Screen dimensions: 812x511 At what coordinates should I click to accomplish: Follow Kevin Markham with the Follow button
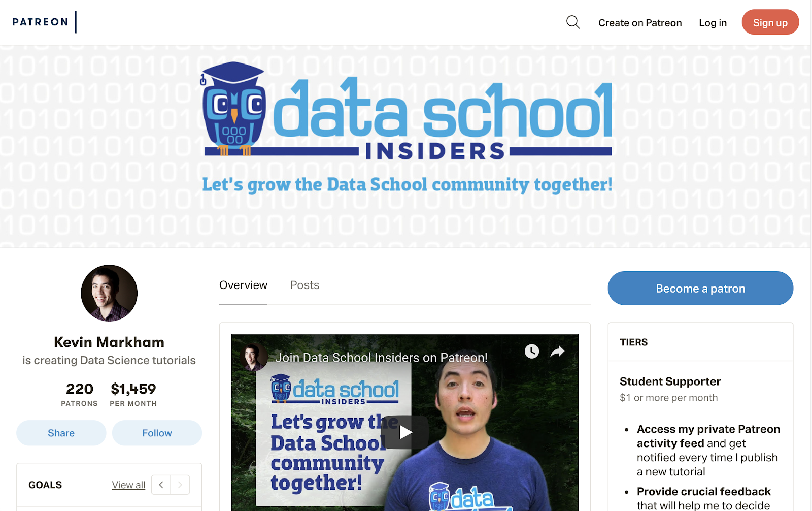point(157,433)
